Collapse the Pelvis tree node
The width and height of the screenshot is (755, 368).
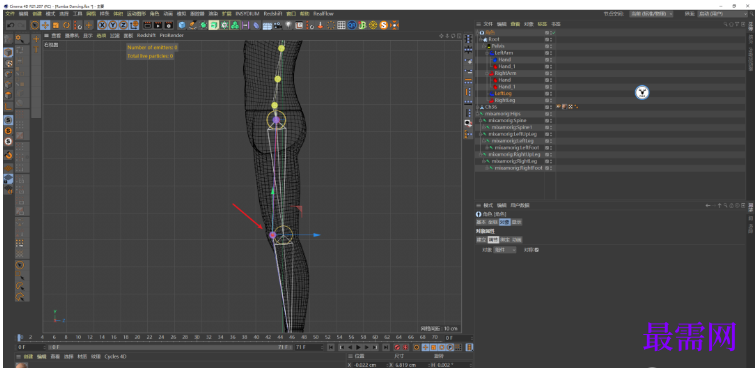[x=483, y=46]
